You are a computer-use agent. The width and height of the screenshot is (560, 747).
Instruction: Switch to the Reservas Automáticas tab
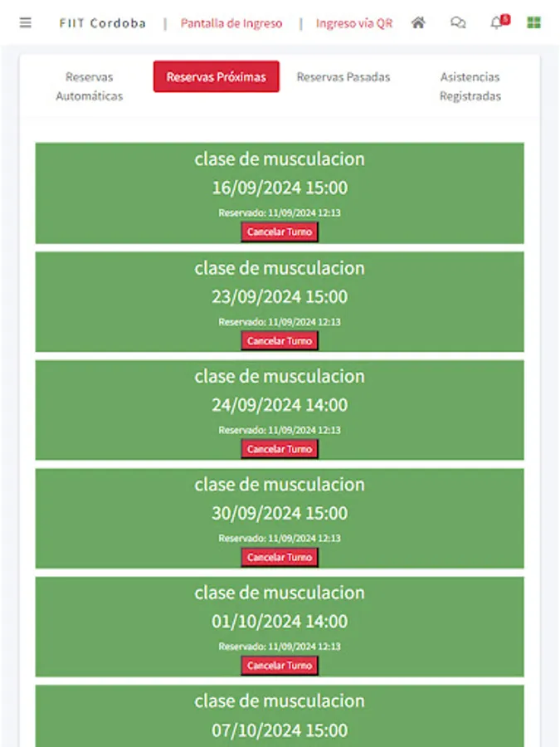(x=89, y=87)
